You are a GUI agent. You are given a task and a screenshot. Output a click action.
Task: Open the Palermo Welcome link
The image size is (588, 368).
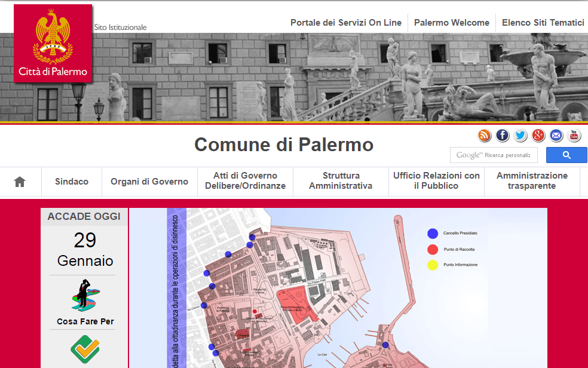[452, 23]
